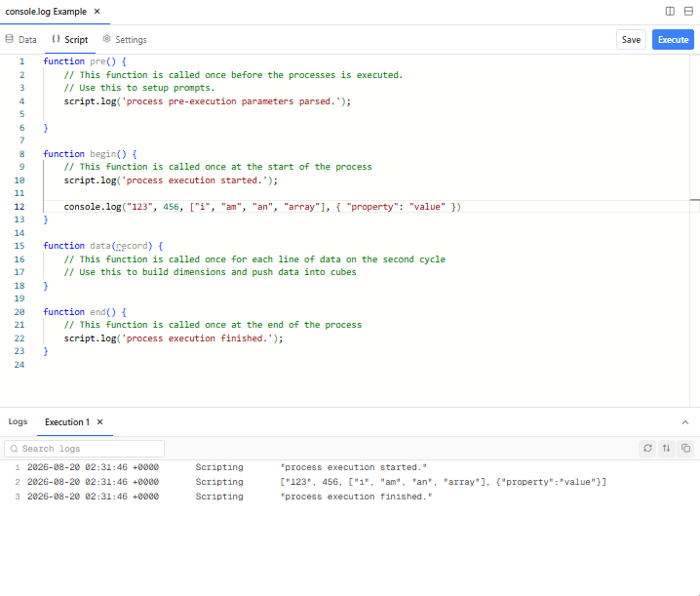Close the Execution 1 tab
700x596 pixels.
100,422
